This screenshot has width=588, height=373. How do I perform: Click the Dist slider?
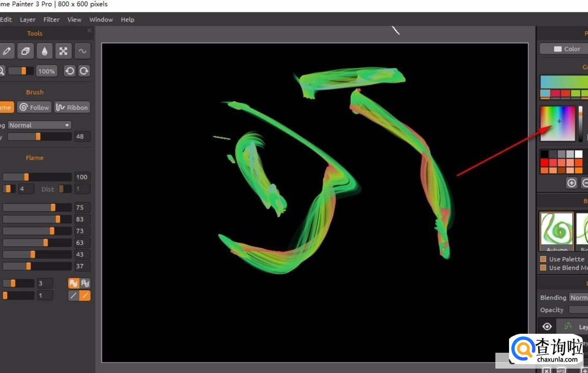(64, 189)
